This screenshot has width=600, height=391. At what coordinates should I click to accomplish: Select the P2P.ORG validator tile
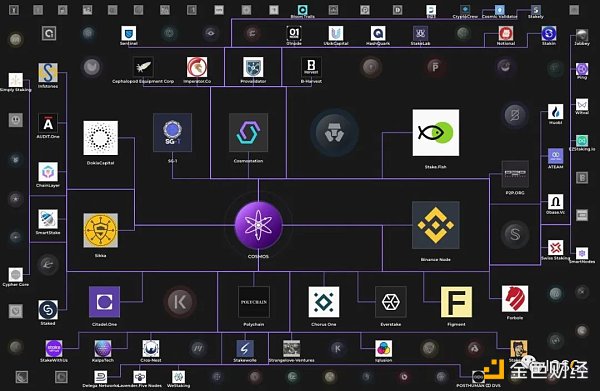[515, 174]
